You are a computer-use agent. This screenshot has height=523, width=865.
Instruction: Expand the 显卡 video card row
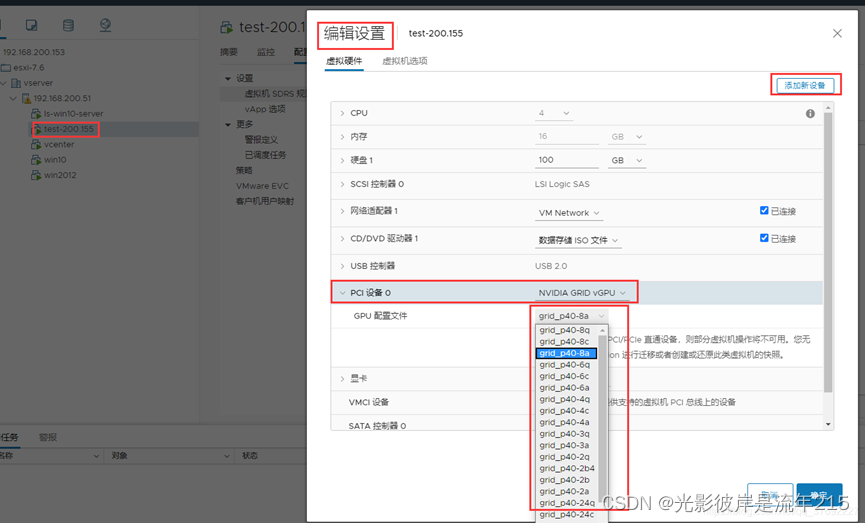coord(342,379)
